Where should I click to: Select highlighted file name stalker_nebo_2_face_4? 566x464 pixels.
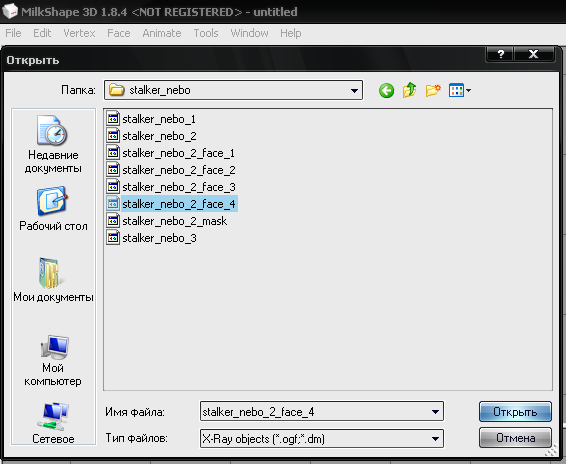point(179,204)
